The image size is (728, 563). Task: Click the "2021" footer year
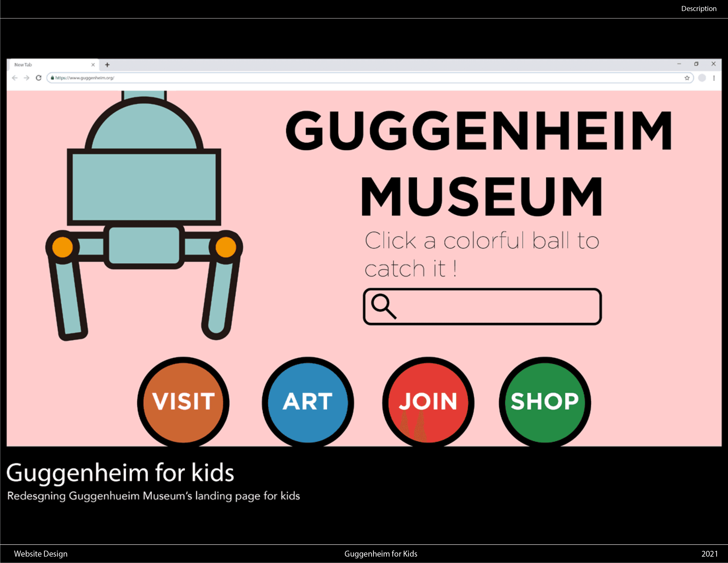(x=710, y=554)
